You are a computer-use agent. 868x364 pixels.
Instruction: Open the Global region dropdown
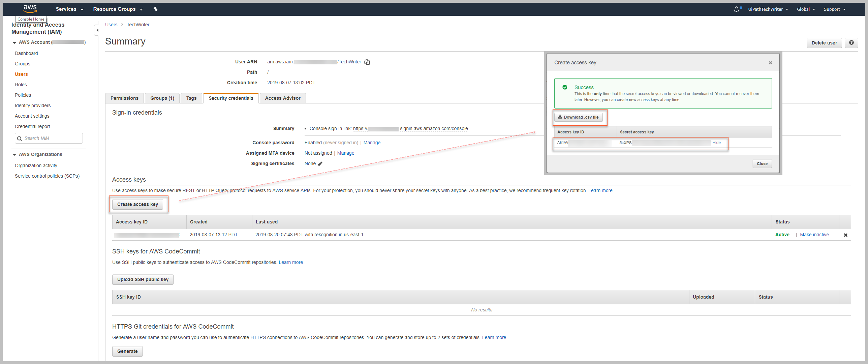806,9
